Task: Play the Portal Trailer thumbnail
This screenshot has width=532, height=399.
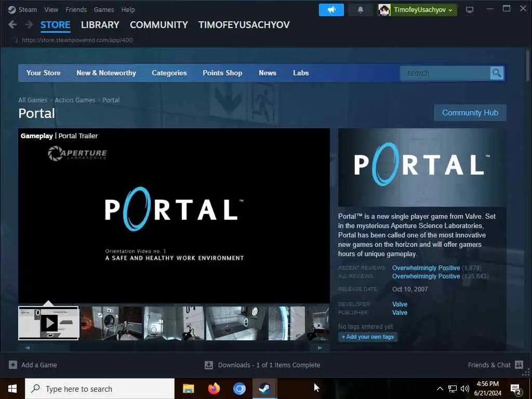Action: pos(48,323)
